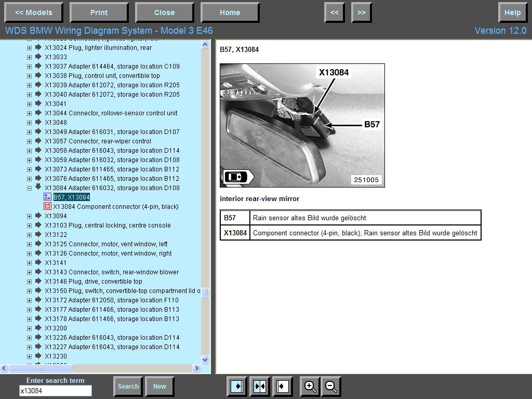532x399 pixels.
Task: Select X13059 Adapter 616032, storage location D108
Action: point(112,160)
